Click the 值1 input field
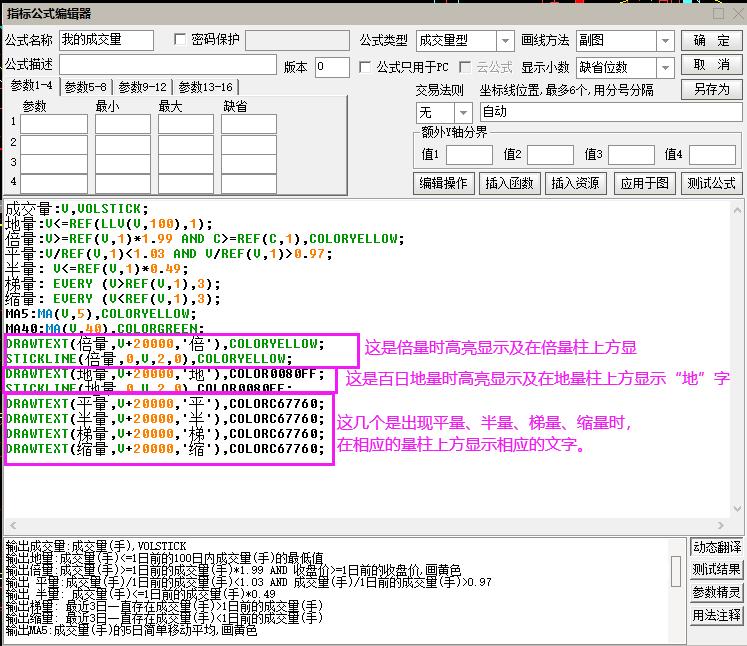 coord(469,155)
